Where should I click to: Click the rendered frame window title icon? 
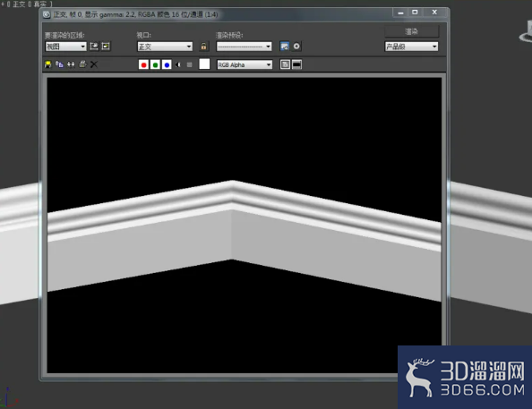(47, 14)
